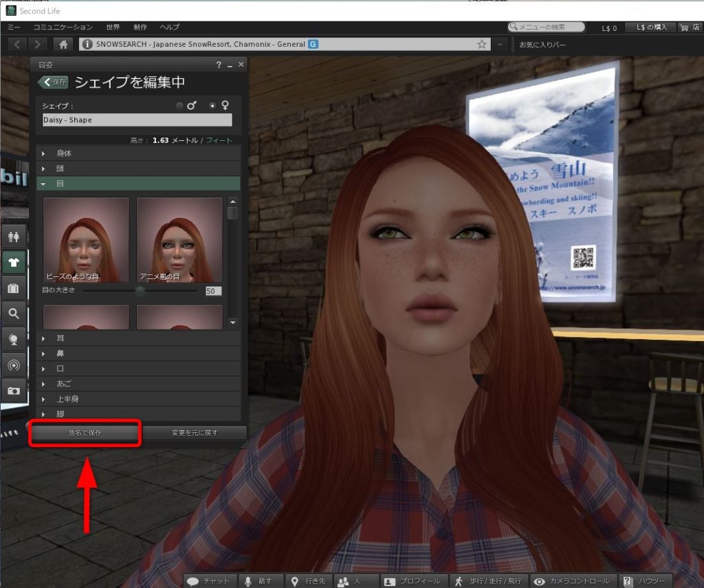
Task: Open the inventory suitcase icon
Action: point(14,288)
